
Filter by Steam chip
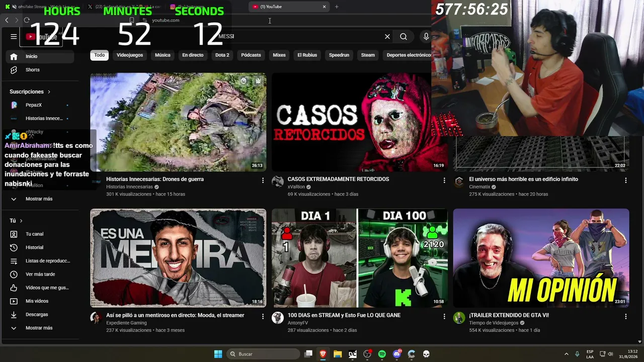pos(368,55)
